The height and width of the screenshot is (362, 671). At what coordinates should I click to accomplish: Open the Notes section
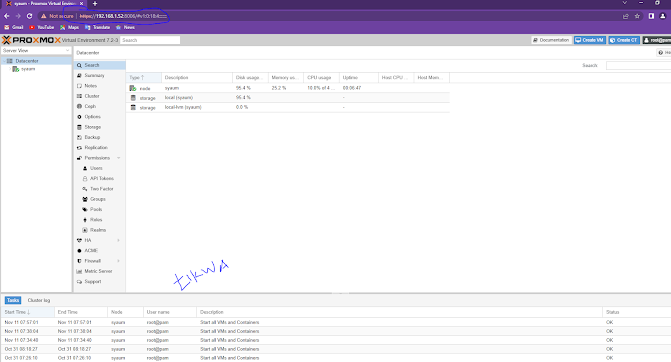[x=90, y=86]
